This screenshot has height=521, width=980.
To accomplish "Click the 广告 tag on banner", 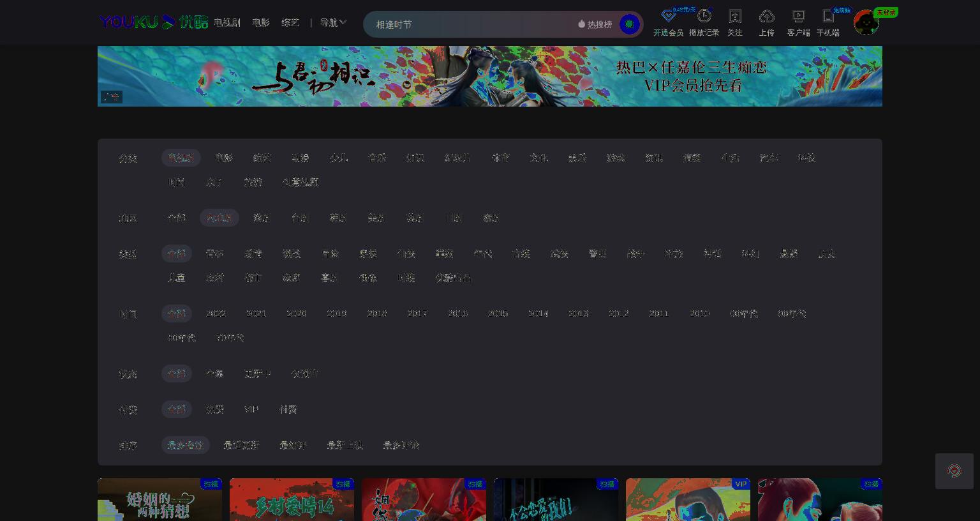I will click(x=112, y=97).
